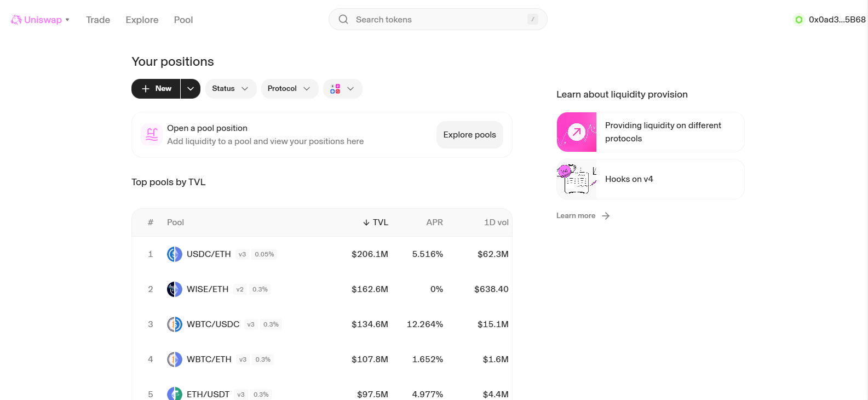The width and height of the screenshot is (868, 400).
Task: Open Providing liquidity on different protocols card
Action: (x=651, y=132)
